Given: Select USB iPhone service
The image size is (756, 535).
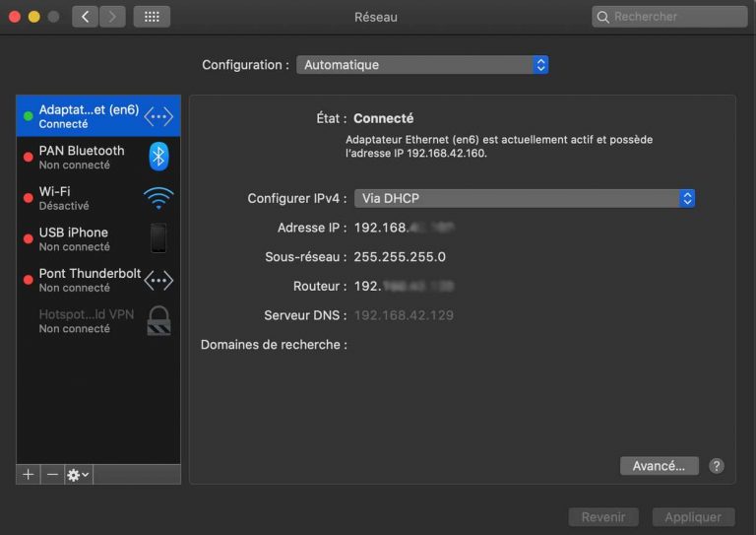Looking at the screenshot, I should 98,239.
